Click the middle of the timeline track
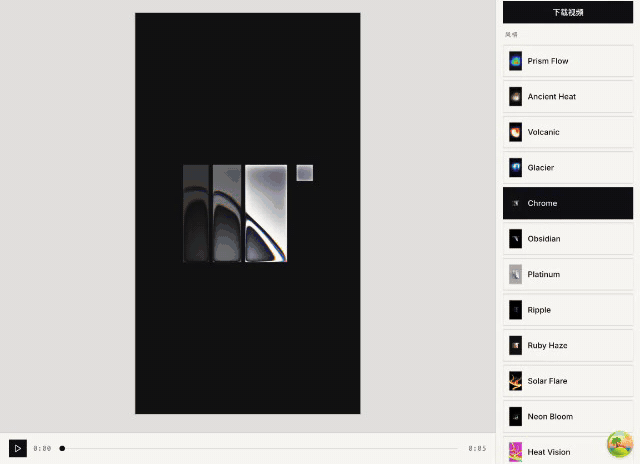 click(x=259, y=448)
